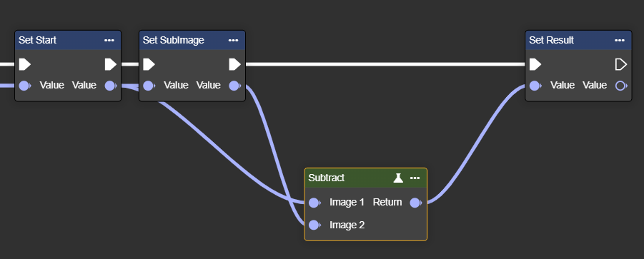This screenshot has width=644, height=259.
Task: Click Set Start execution input pin
Action: pos(24,64)
